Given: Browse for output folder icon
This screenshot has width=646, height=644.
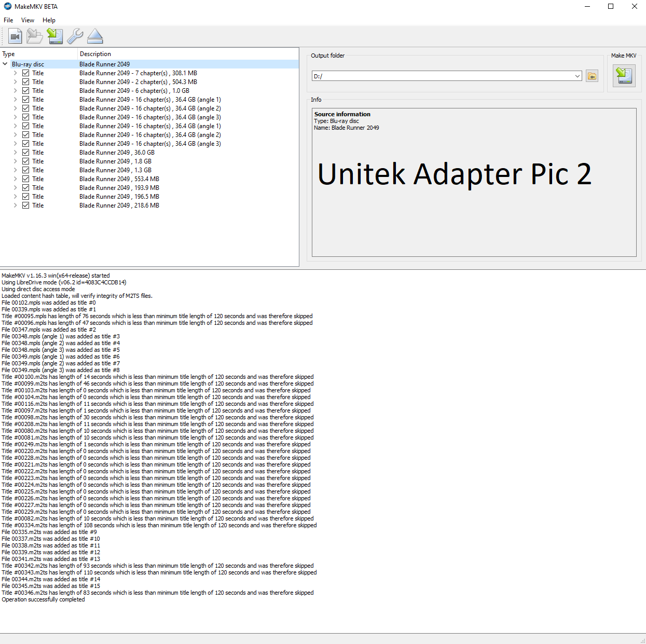Looking at the screenshot, I should 592,76.
